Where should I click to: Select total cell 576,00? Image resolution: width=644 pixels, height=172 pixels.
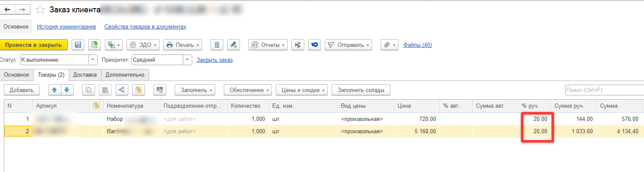[619, 119]
